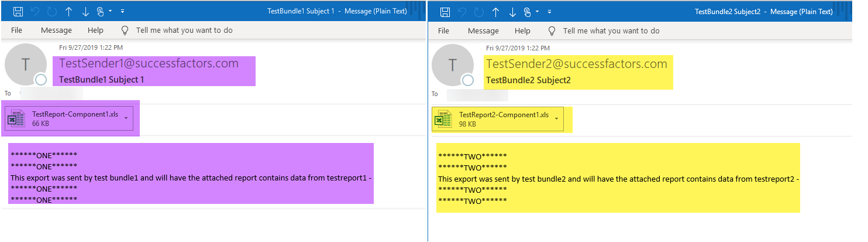This screenshot has height=242, width=868.
Task: Click sentence about test bundle2 export
Action: [619, 178]
